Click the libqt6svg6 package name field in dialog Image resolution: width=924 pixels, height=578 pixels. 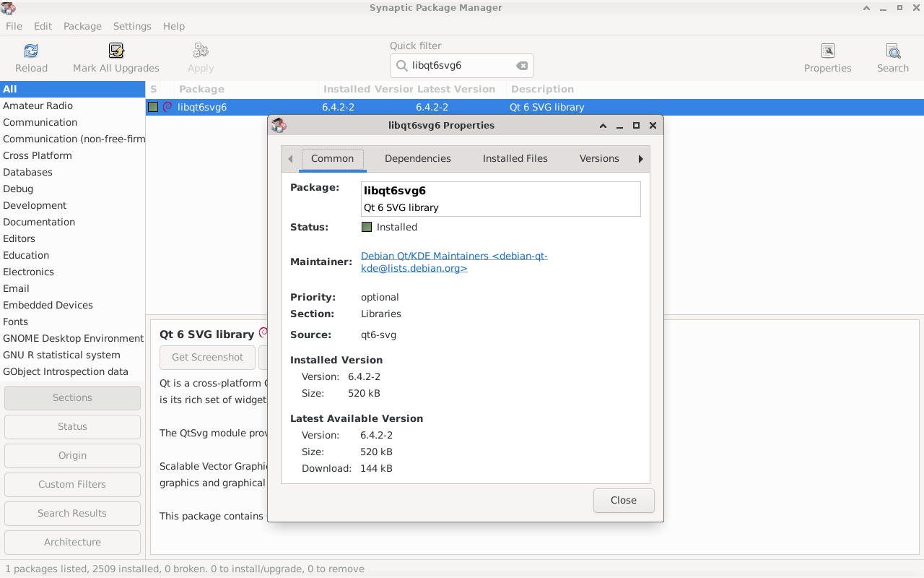501,199
